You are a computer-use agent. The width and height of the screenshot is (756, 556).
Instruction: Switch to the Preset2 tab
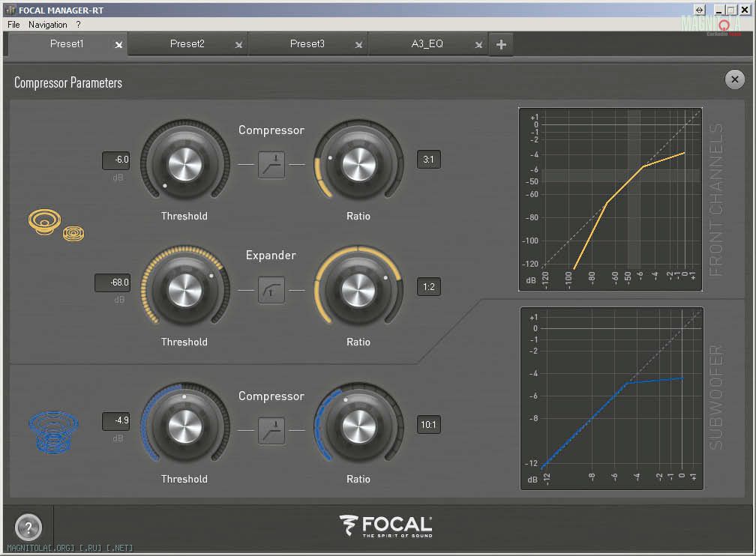(x=187, y=44)
